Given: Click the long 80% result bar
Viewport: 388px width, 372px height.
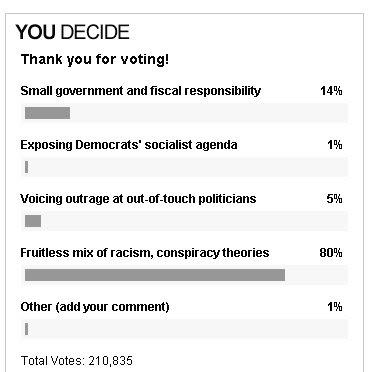Looking at the screenshot, I should pyautogui.click(x=155, y=275).
